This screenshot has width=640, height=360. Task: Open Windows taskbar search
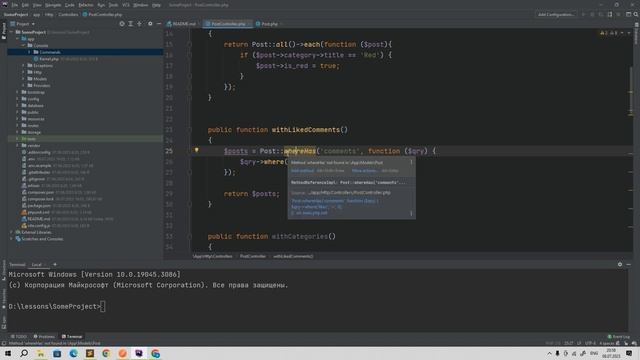pyautogui.click(x=24, y=353)
